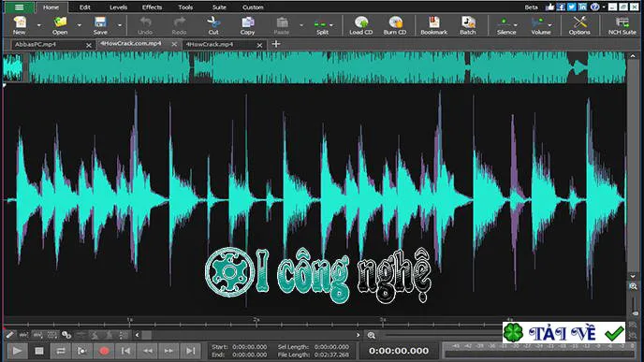Fast forward the audio
Viewport: 644px width, 362px height.
[x=168, y=351]
